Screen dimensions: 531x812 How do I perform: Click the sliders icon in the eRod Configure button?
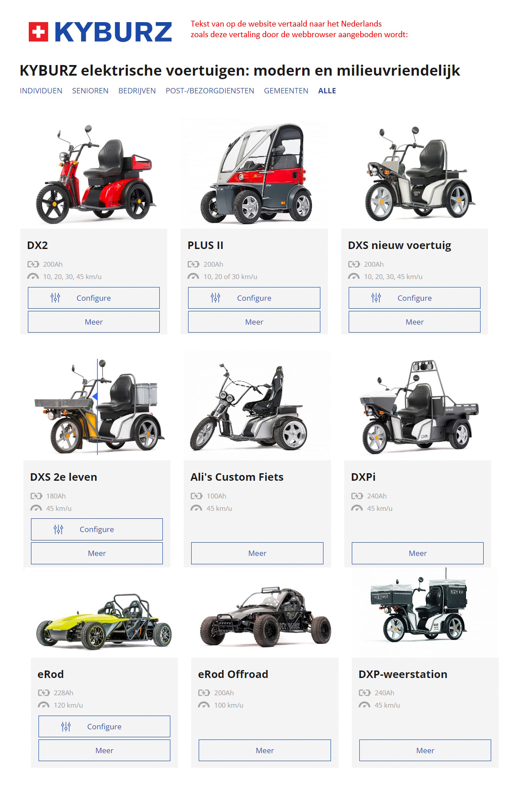coord(66,726)
